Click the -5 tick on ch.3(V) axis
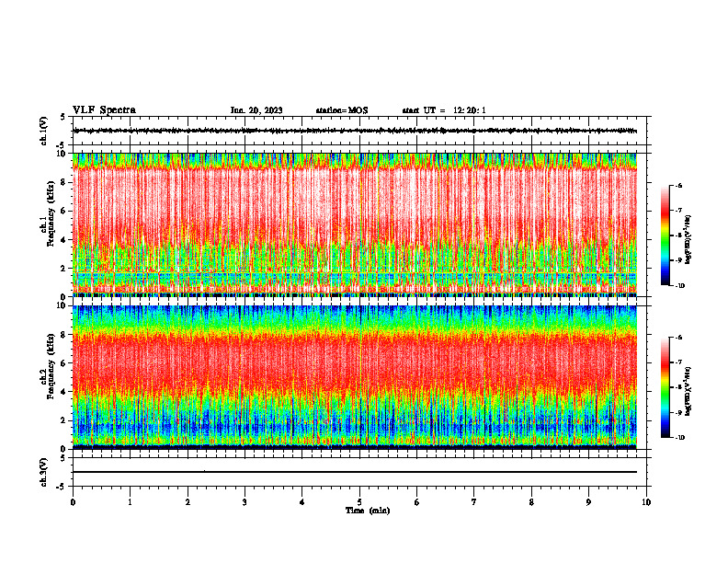 (x=62, y=487)
